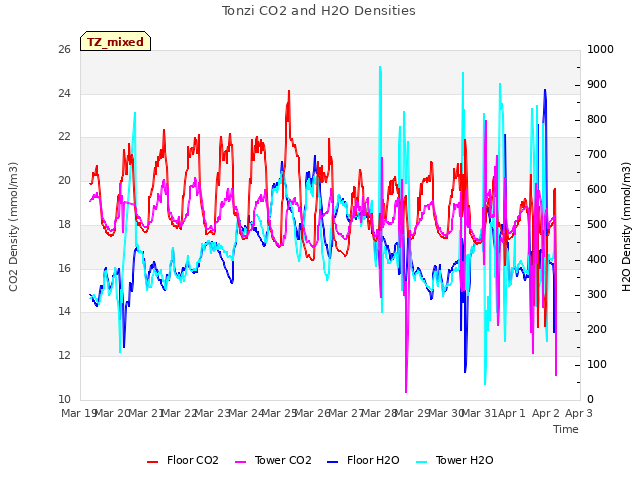Click the TZ_mixed annotation label

(116, 41)
